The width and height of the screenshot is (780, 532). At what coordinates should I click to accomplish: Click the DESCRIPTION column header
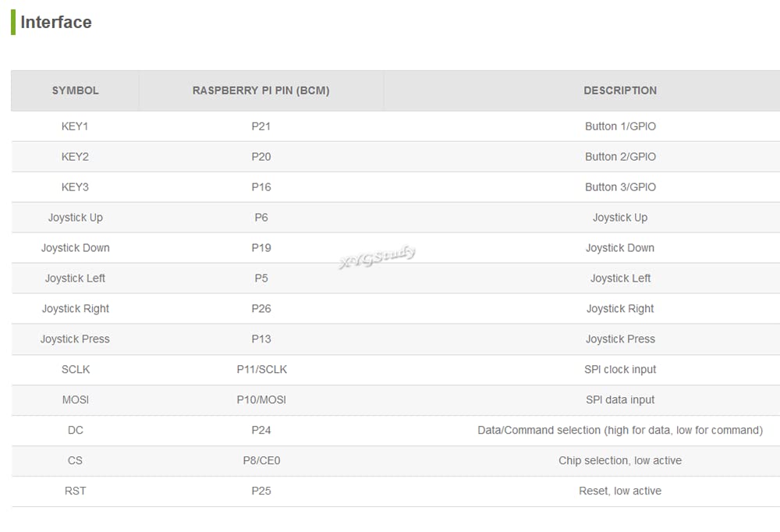coord(620,90)
